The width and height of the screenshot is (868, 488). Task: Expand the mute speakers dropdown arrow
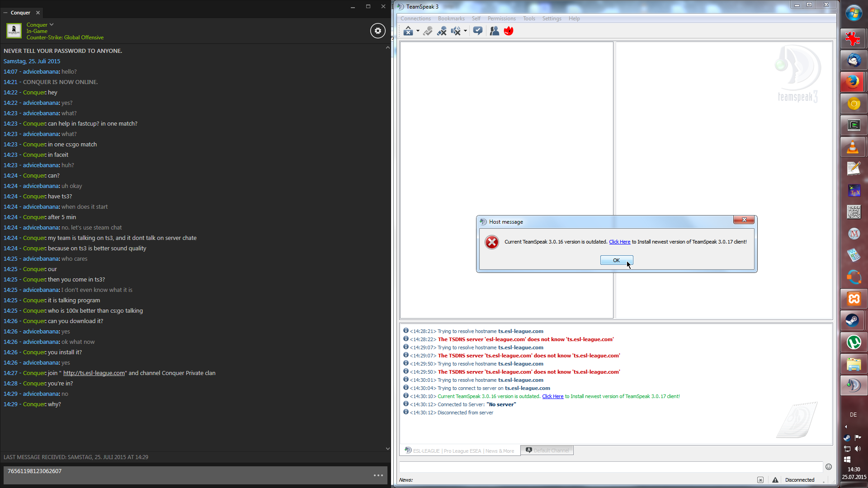pyautogui.click(x=465, y=31)
